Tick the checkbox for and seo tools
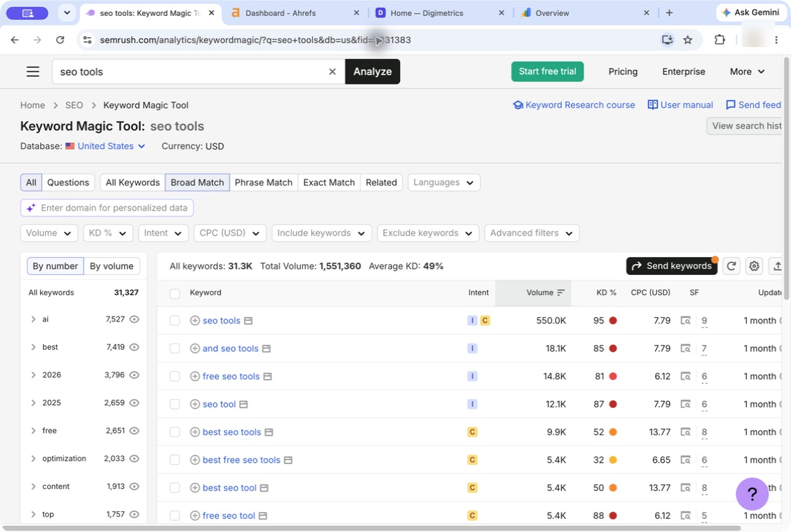Viewport: 791px width, 532px height. 175,348
